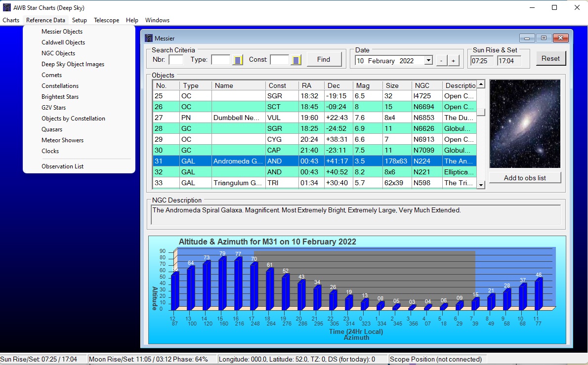The height and width of the screenshot is (365, 588).
Task: Click Add to obs list button
Action: click(x=525, y=178)
